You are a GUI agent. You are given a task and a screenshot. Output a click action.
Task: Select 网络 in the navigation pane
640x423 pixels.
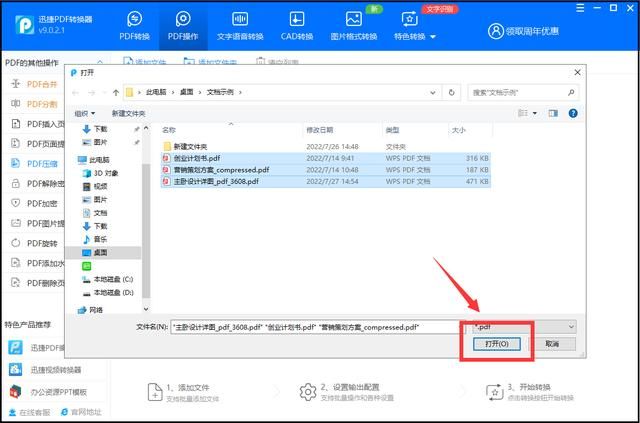90,310
